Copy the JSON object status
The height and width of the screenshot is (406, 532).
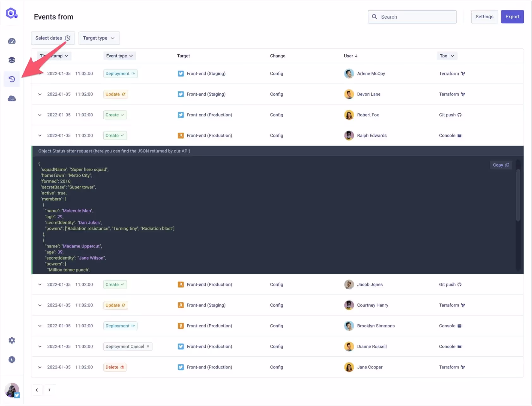(500, 165)
